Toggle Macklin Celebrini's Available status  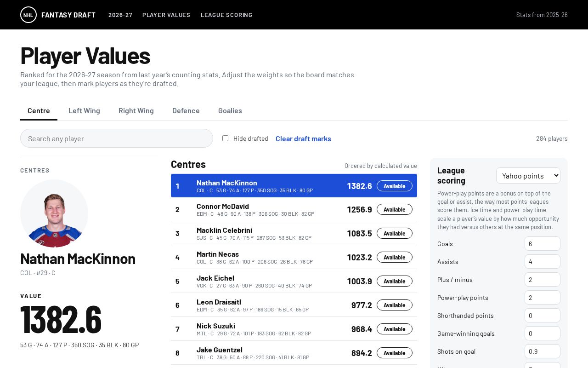(x=395, y=233)
